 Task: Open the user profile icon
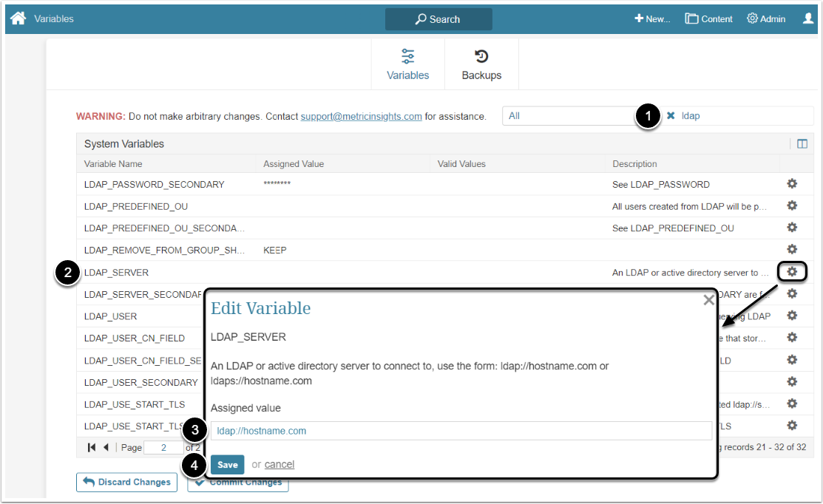pos(808,18)
